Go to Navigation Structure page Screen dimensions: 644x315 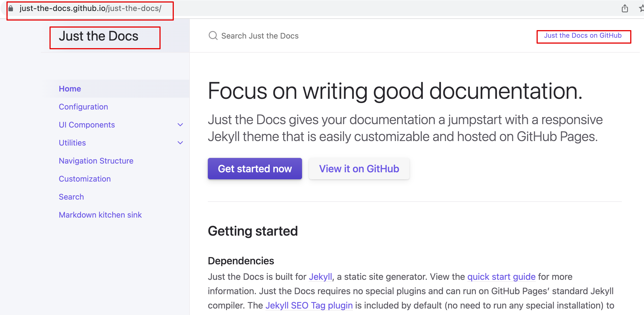[96, 161]
